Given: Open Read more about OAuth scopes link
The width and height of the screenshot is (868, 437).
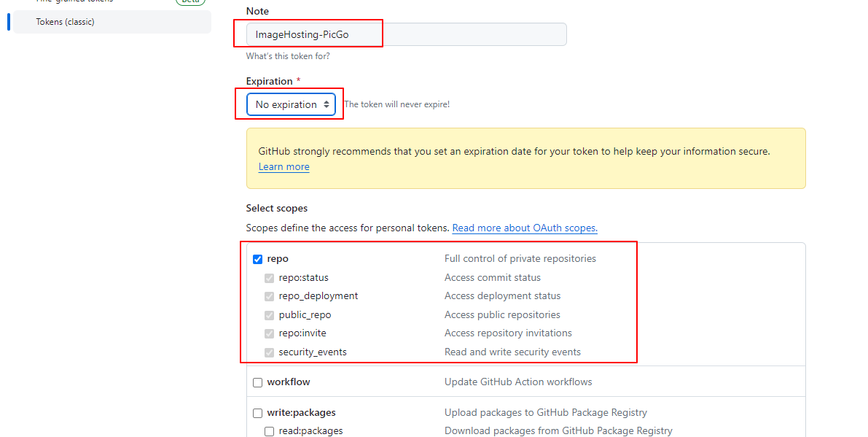Looking at the screenshot, I should pos(525,228).
